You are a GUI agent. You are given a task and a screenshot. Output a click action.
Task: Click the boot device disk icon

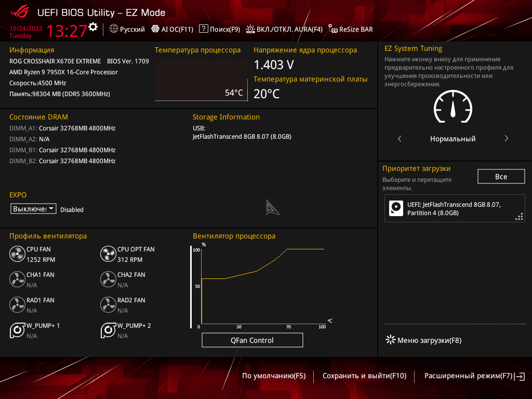click(396, 208)
